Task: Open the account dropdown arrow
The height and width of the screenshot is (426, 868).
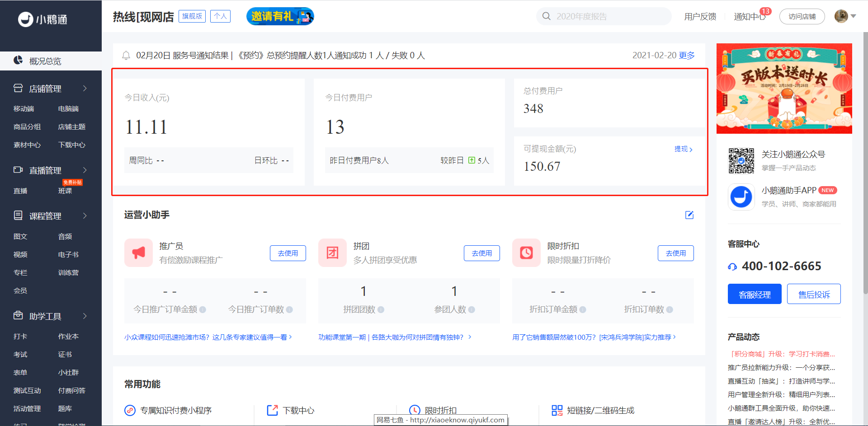Action: tap(854, 16)
